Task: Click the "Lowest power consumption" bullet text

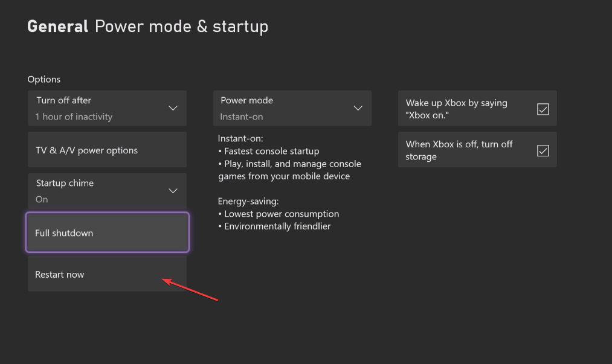Action: 282,214
